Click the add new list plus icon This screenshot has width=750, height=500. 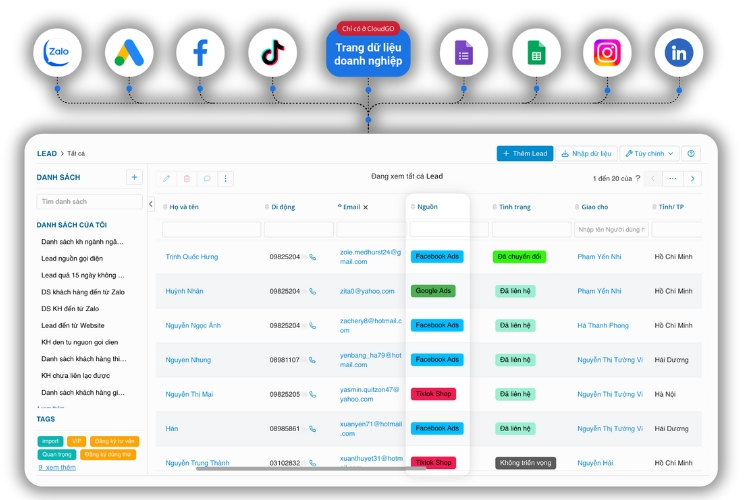coord(134,177)
